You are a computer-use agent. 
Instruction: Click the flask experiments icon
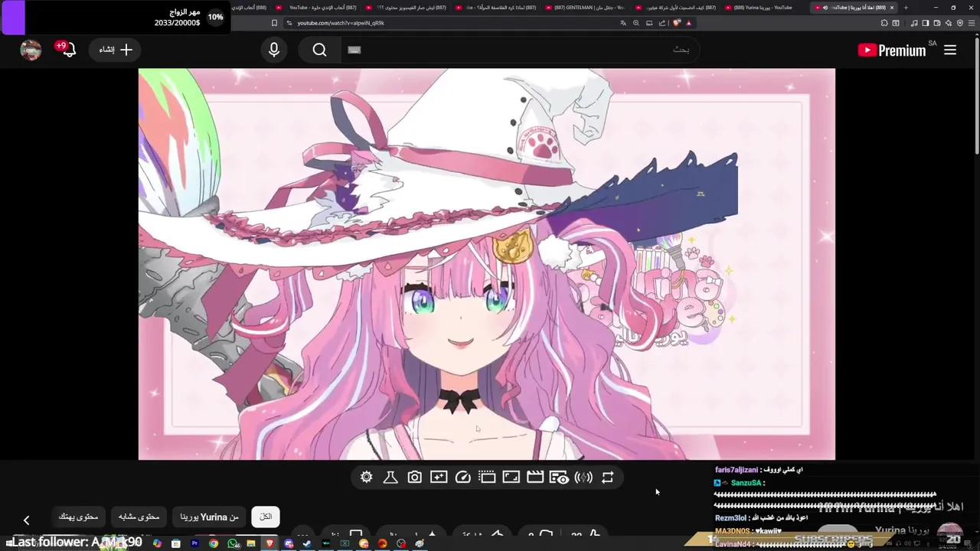[390, 478]
